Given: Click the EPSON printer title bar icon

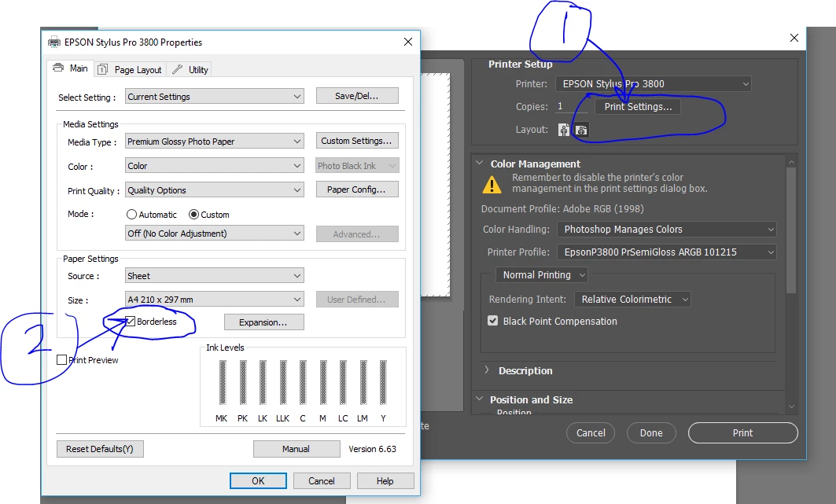Looking at the screenshot, I should click(54, 42).
